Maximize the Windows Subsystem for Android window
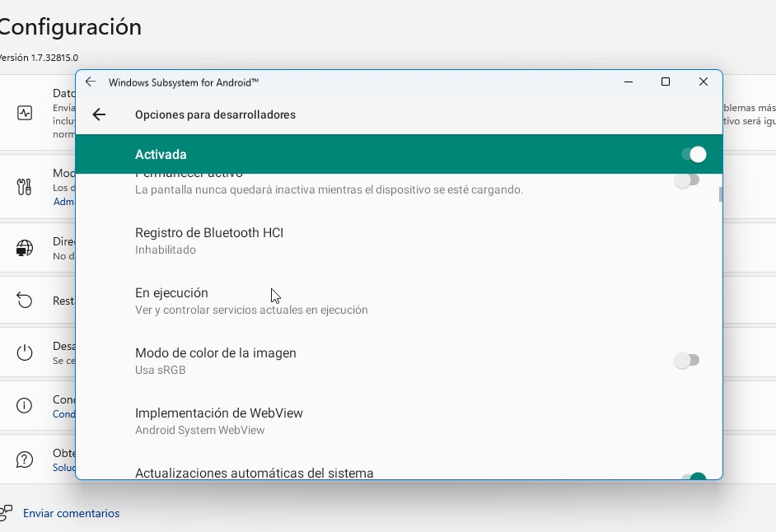Viewport: 776px width, 532px height. pos(666,82)
